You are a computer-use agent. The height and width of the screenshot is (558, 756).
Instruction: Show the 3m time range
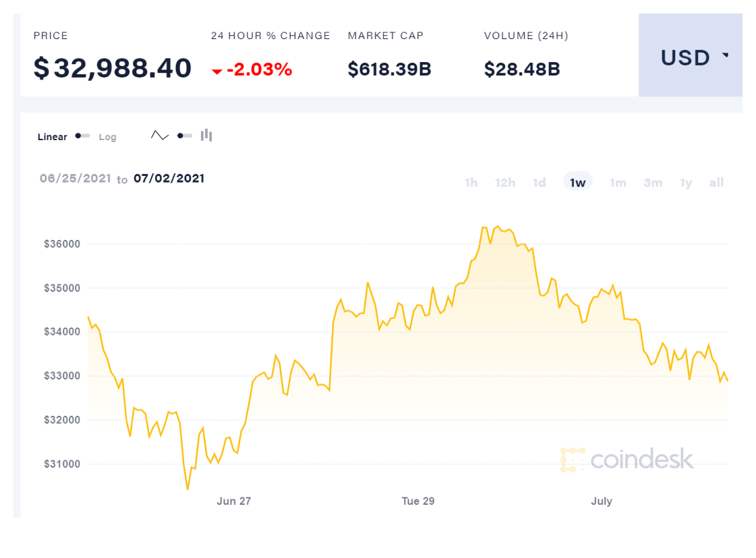coord(653,183)
